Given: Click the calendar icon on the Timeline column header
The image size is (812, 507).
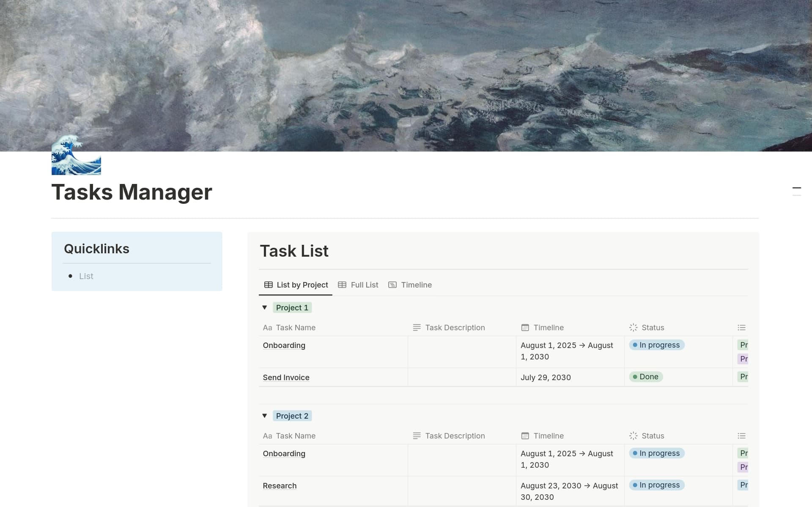Looking at the screenshot, I should [525, 327].
